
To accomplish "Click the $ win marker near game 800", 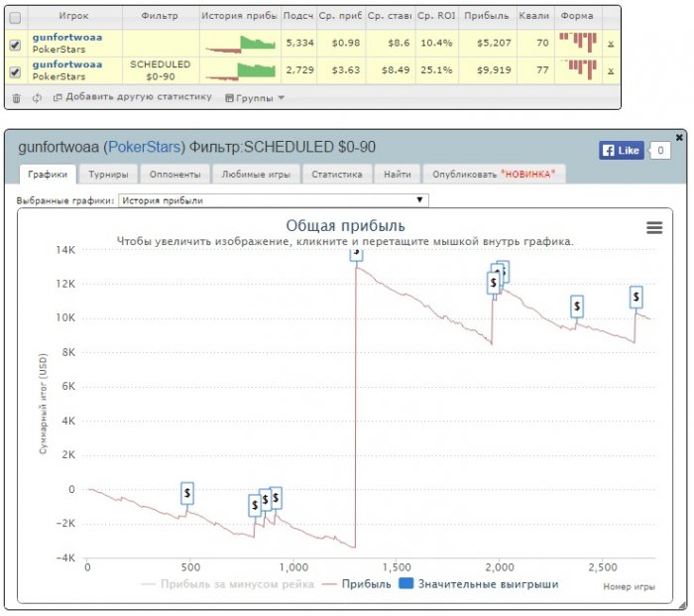I will [x=255, y=505].
